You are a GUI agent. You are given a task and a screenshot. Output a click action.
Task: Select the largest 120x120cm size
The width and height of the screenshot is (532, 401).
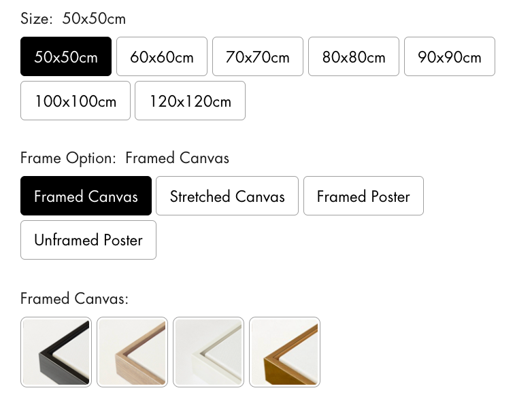tap(190, 101)
